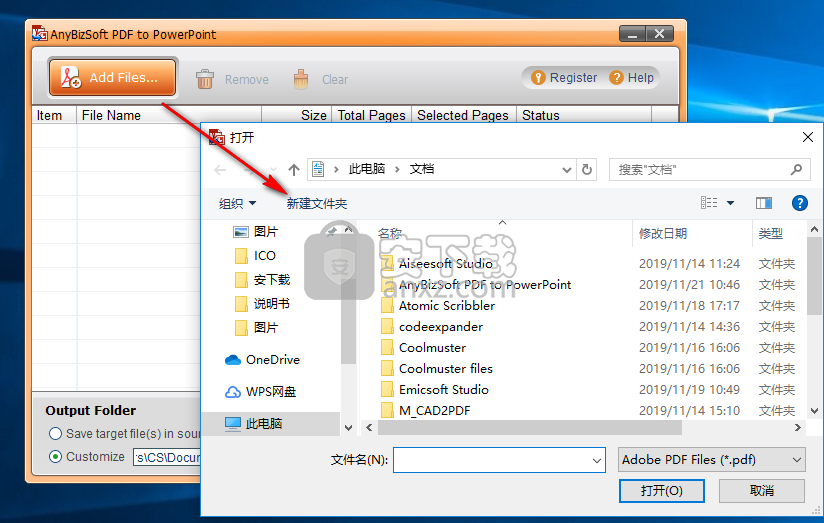The height and width of the screenshot is (523, 824).
Task: Click the sidebar pin icon
Action: [332, 231]
